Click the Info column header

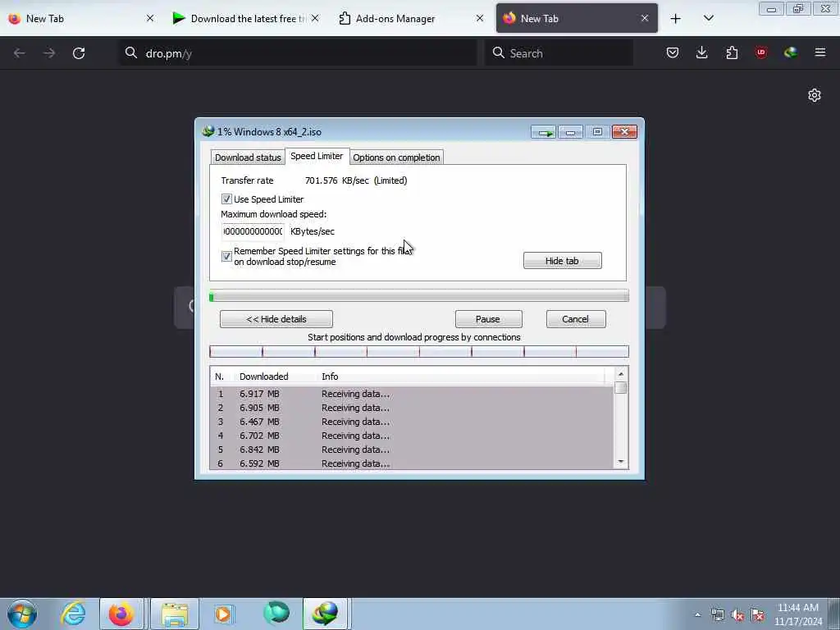pos(461,377)
